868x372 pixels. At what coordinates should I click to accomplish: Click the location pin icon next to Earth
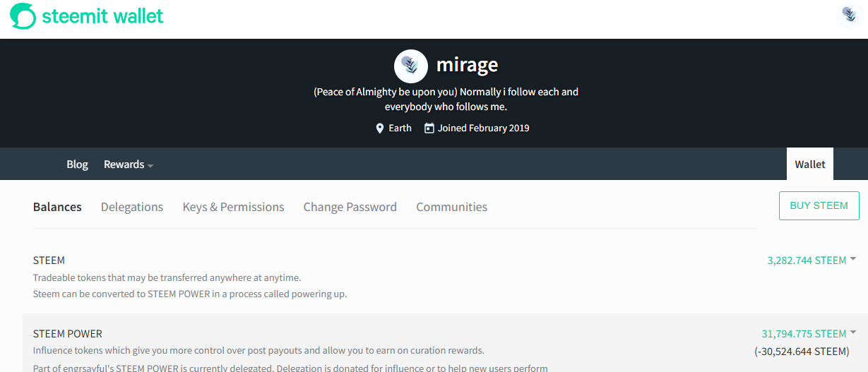(x=380, y=128)
